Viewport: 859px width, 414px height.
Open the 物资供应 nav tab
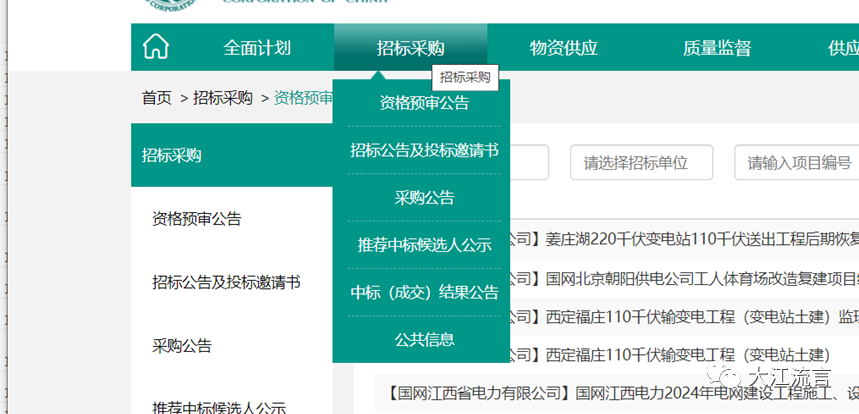(x=563, y=48)
